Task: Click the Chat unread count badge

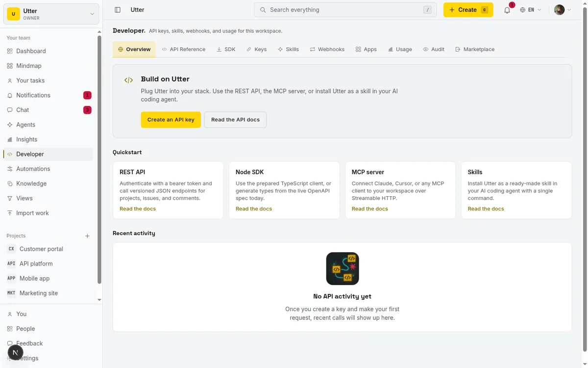Action: [x=87, y=110]
